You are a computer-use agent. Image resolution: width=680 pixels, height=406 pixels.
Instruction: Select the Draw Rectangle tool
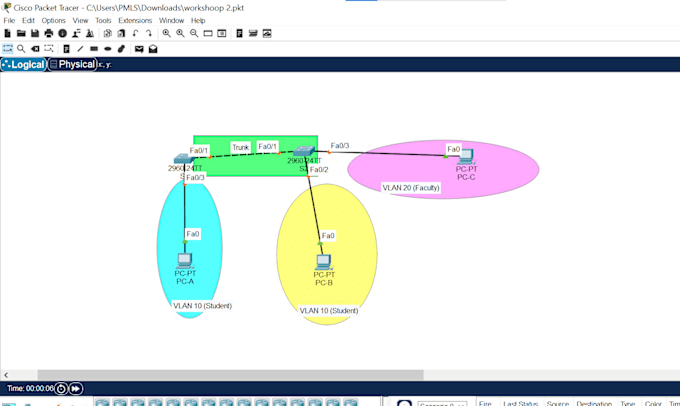click(94, 49)
